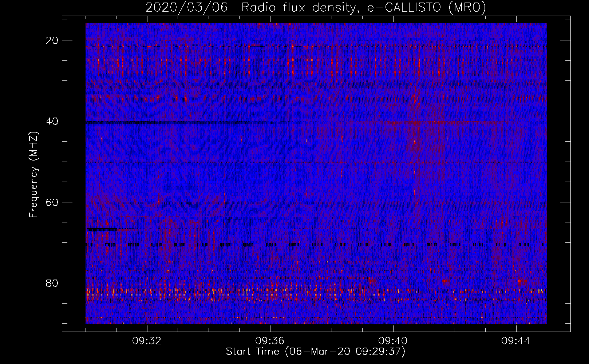589x364 pixels.
Task: Click the time tick label '09:36'
Action: [270, 341]
